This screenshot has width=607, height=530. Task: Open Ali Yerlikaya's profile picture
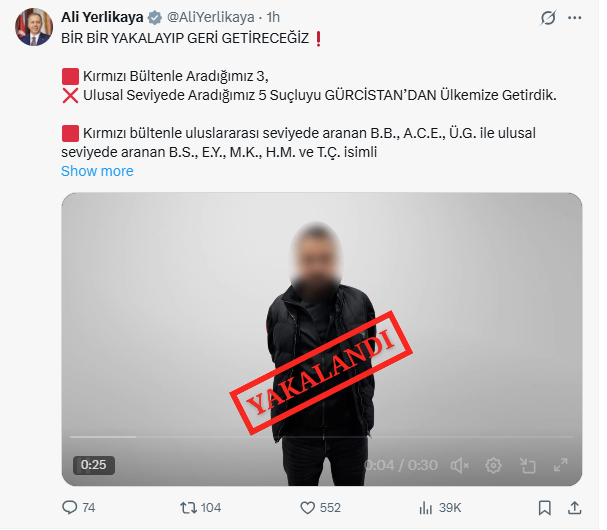click(34, 27)
